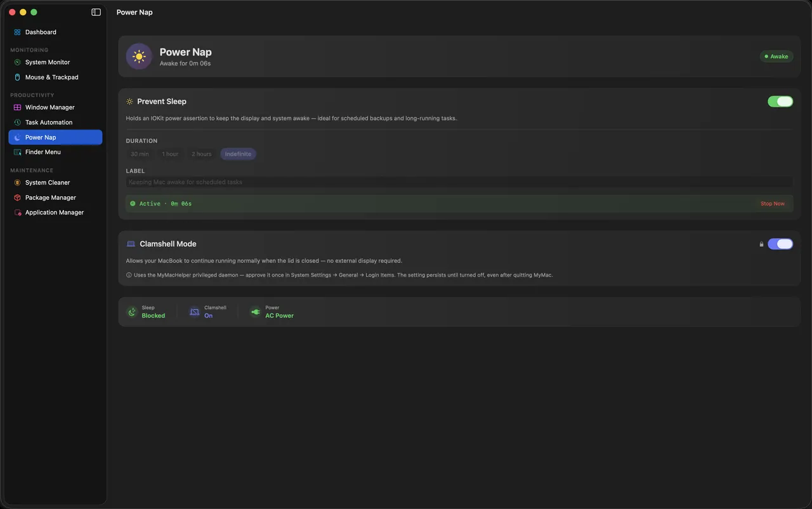This screenshot has width=812, height=509.
Task: Close the window with the red button
Action: [x=12, y=12]
